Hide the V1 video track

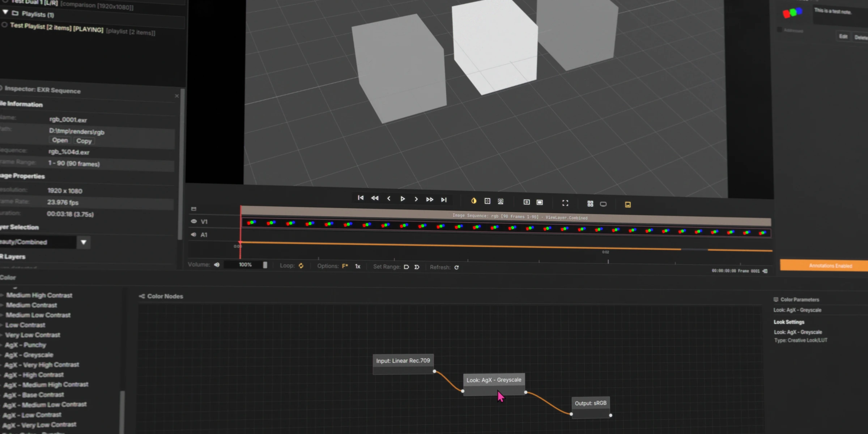pyautogui.click(x=194, y=221)
